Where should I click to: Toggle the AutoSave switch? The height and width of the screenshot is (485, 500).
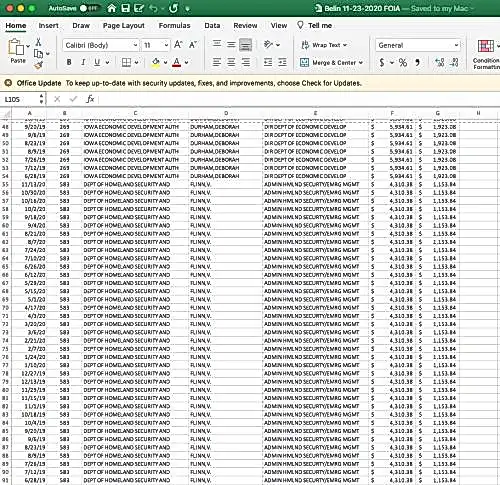pos(89,8)
